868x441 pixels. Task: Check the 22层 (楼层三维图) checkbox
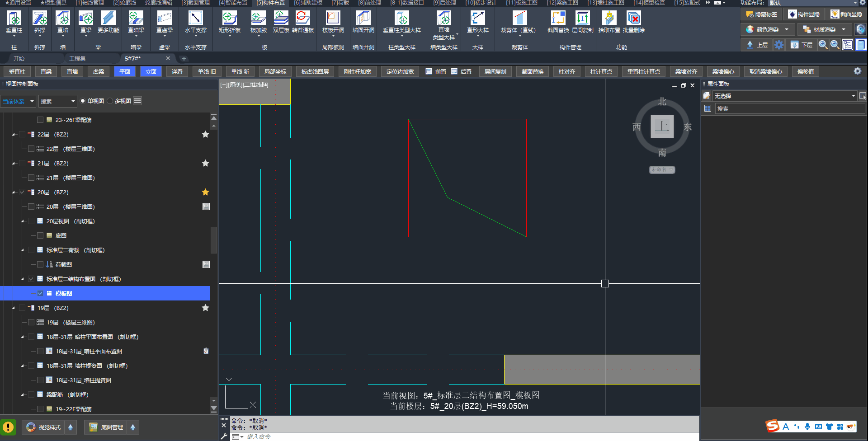[x=31, y=149]
